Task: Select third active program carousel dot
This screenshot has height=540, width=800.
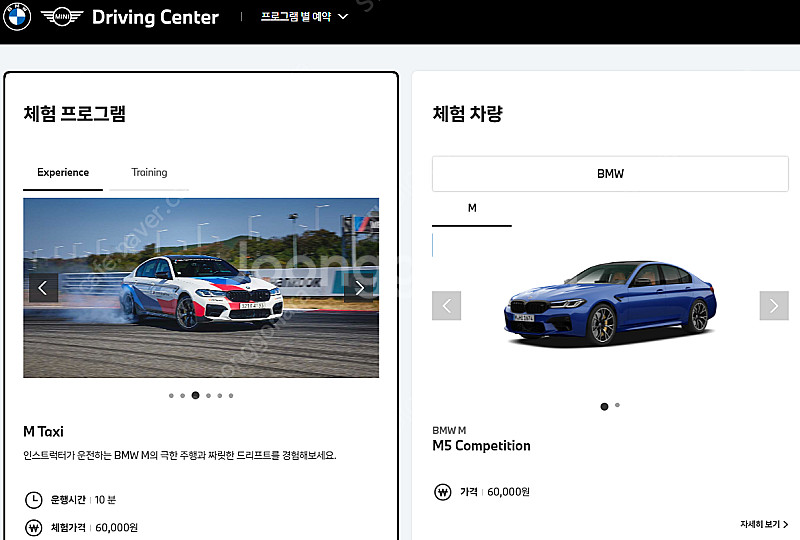Action: 195,396
